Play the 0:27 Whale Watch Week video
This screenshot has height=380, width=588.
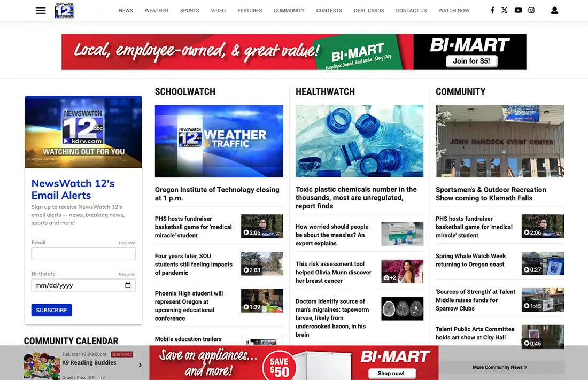[x=543, y=263]
